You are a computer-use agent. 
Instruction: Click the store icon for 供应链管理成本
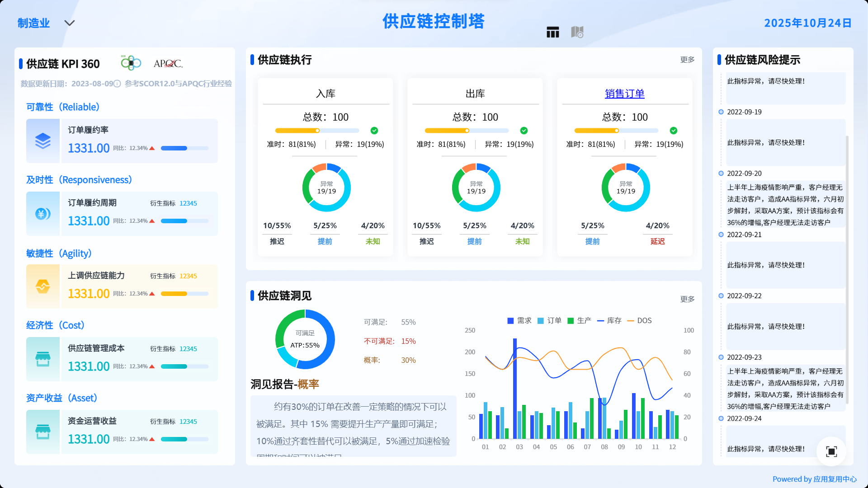[x=43, y=359]
